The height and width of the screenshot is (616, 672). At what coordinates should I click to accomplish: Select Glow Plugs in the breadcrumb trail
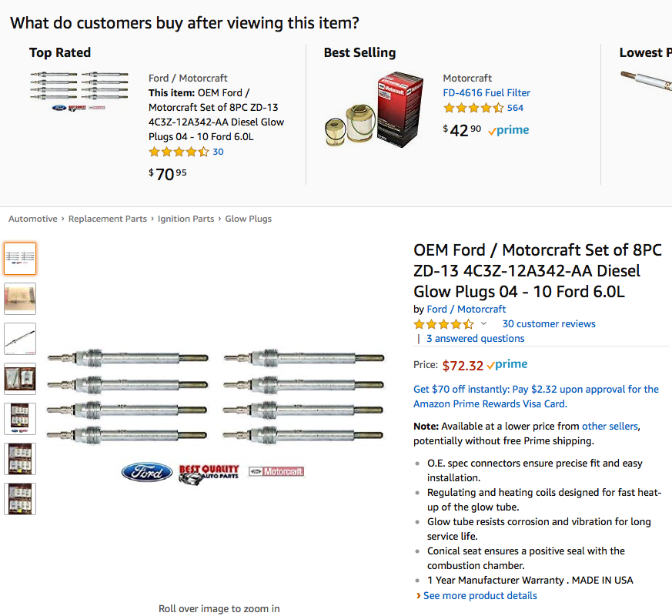[248, 219]
